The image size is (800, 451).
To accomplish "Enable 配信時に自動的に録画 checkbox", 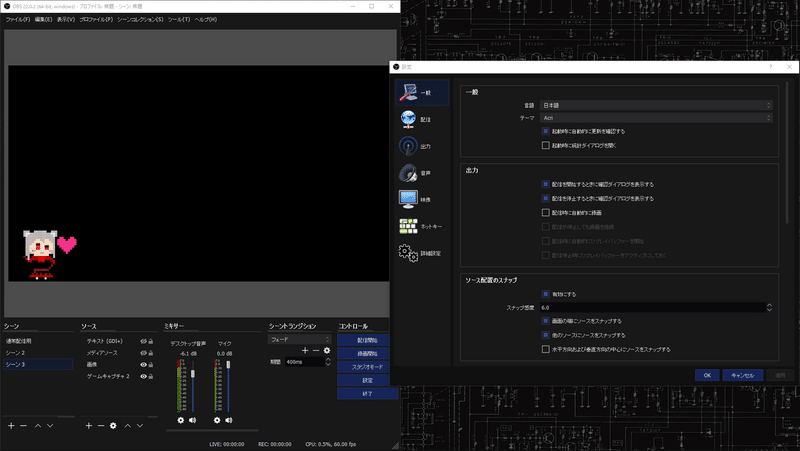I will [x=545, y=213].
